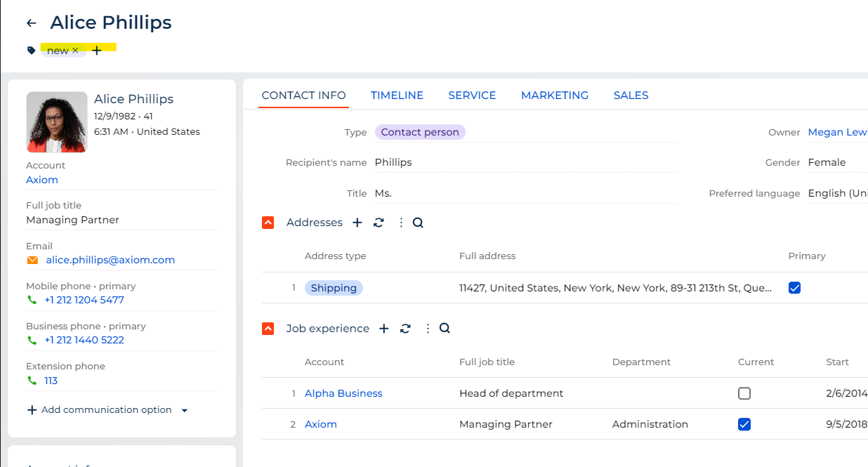Collapse the Job experience section

pyautogui.click(x=268, y=329)
